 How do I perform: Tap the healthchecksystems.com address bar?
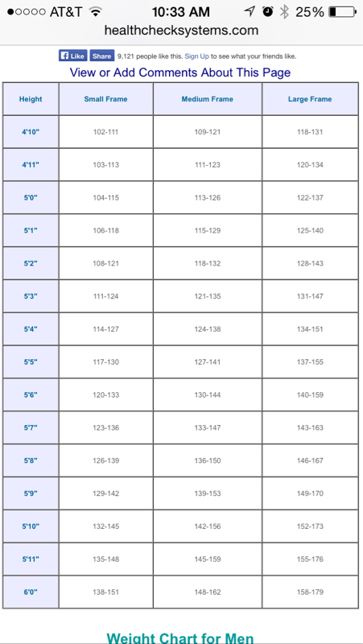(x=181, y=31)
